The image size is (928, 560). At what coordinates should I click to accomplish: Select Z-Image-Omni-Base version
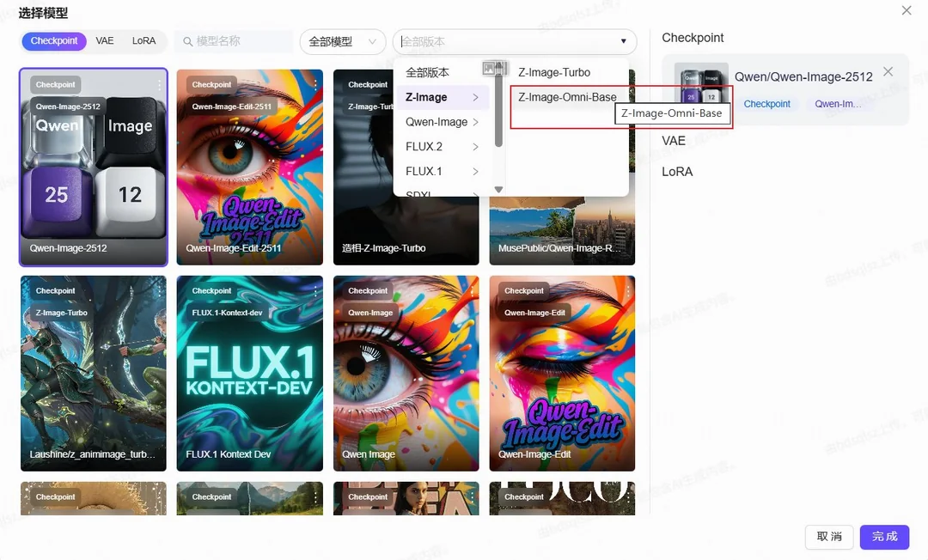[x=567, y=97]
